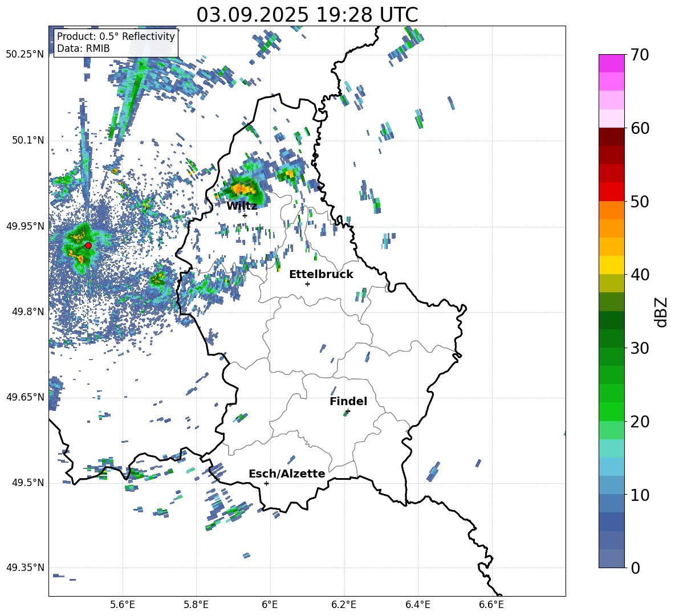This screenshot has height=616, width=675.
Task: Click the 49.95°N latitude label
Action: (x=25, y=226)
